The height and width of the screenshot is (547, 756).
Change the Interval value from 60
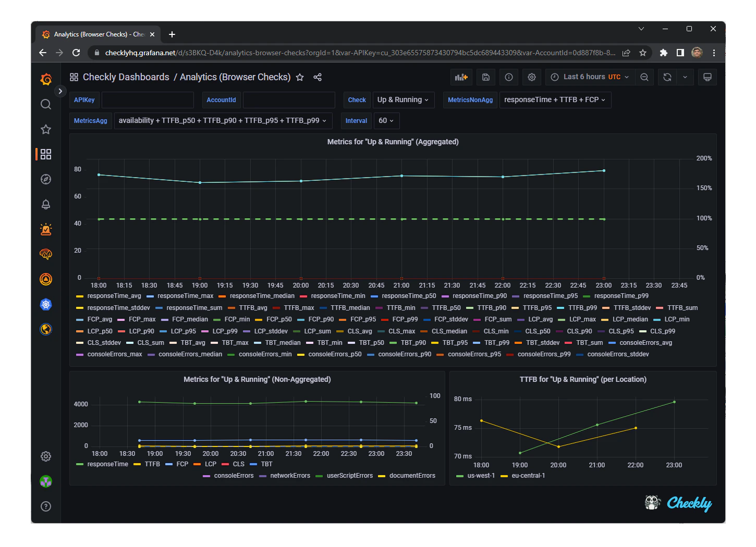[386, 120]
